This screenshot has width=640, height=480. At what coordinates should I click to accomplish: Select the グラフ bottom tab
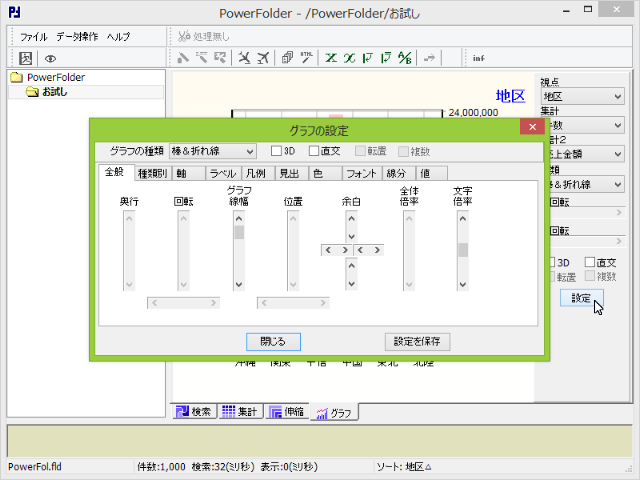click(335, 413)
